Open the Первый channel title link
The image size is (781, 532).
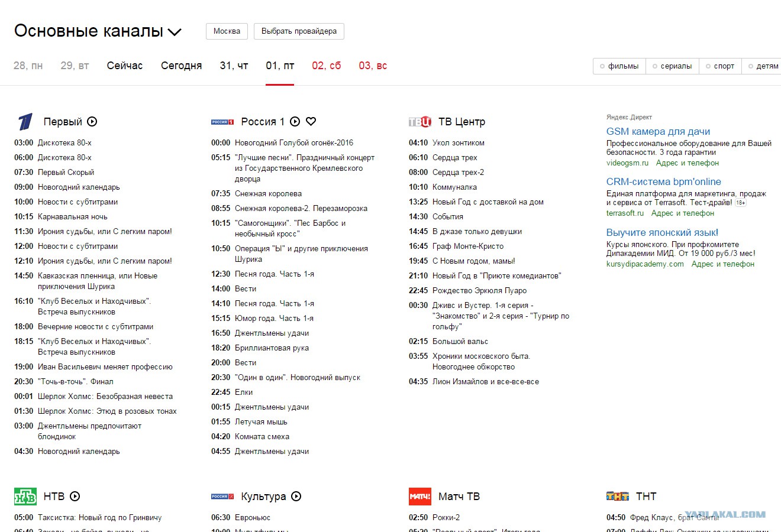tap(63, 122)
